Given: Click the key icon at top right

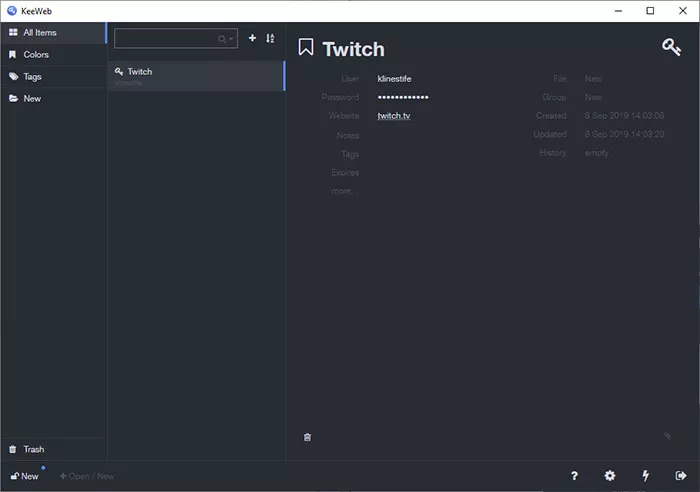Looking at the screenshot, I should pos(671,47).
